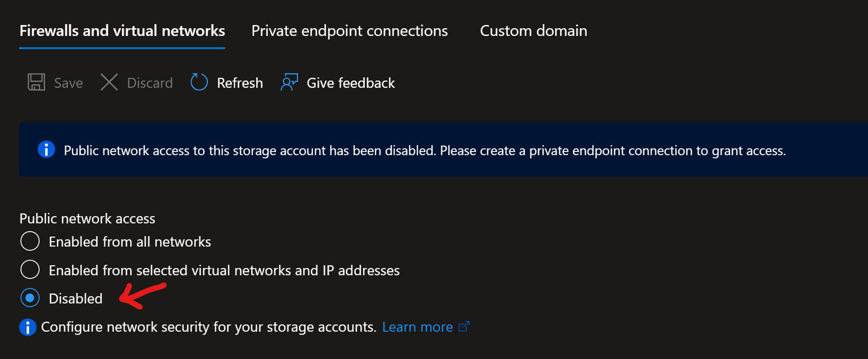Click the Public network access heading
This screenshot has height=359, width=868.
(87, 218)
